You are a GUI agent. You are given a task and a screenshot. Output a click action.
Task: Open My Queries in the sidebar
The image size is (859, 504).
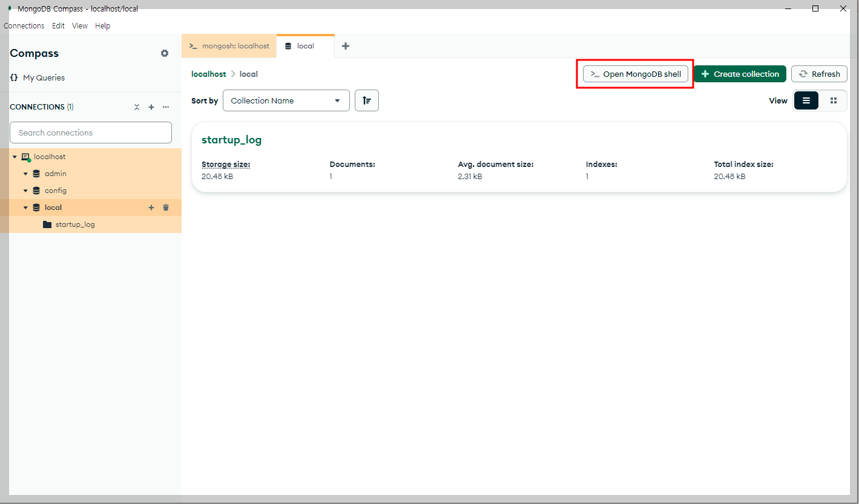click(38, 77)
